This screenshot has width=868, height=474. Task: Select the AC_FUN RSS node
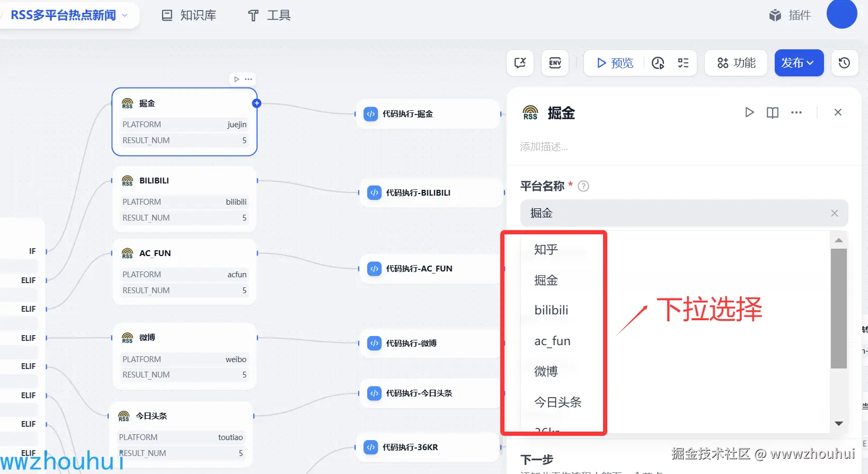(184, 271)
